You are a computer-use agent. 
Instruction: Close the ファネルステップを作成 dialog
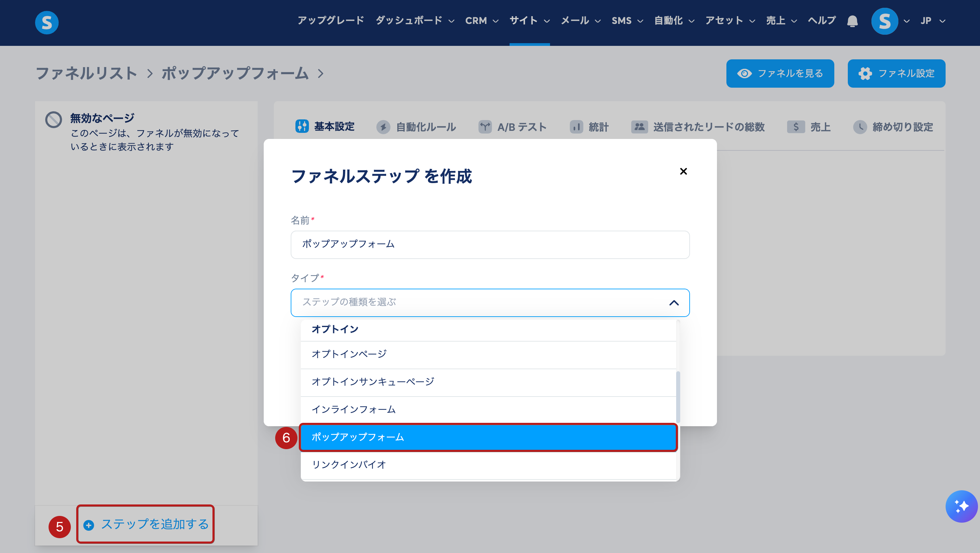683,172
